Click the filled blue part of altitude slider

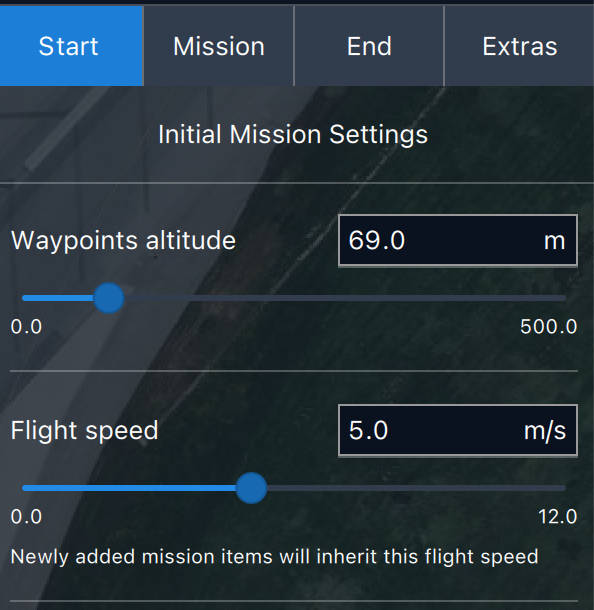(x=58, y=298)
